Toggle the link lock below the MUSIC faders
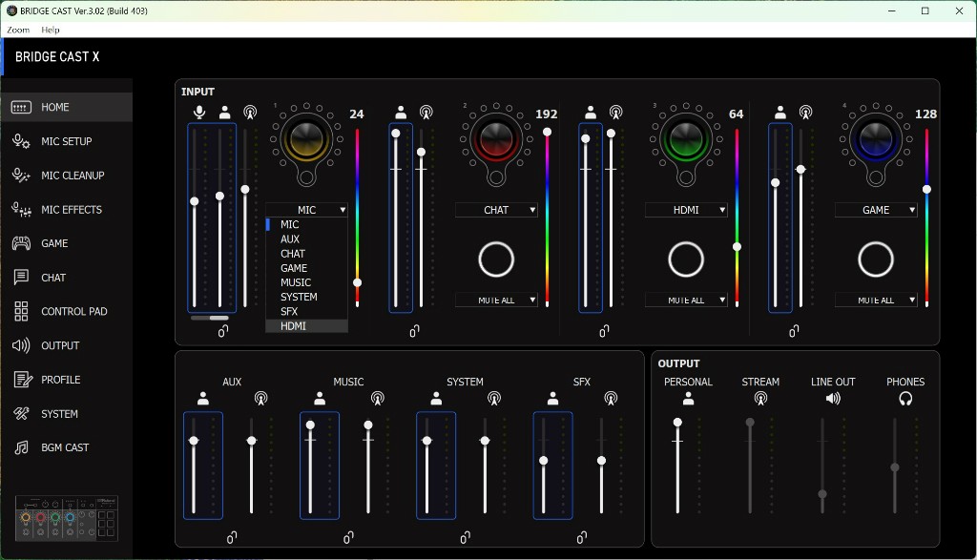This screenshot has width=977, height=560. tap(348, 538)
